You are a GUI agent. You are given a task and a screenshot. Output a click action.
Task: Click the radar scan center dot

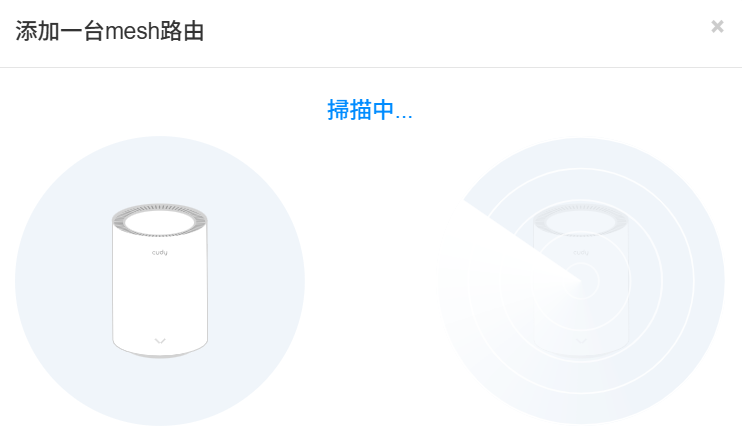tap(582, 282)
